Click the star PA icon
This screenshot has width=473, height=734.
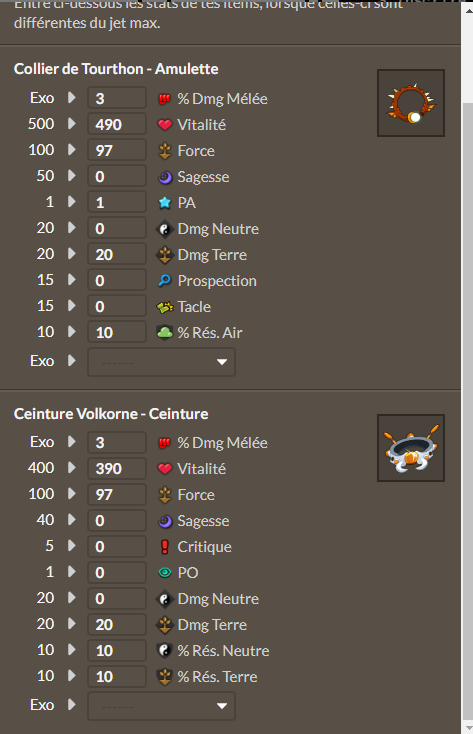pyautogui.click(x=164, y=203)
